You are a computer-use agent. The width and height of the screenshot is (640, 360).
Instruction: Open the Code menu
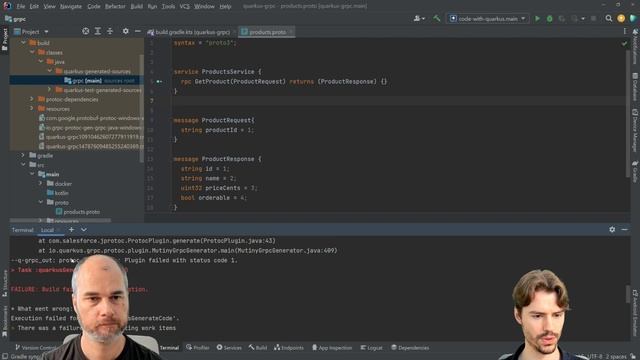tap(93, 7)
